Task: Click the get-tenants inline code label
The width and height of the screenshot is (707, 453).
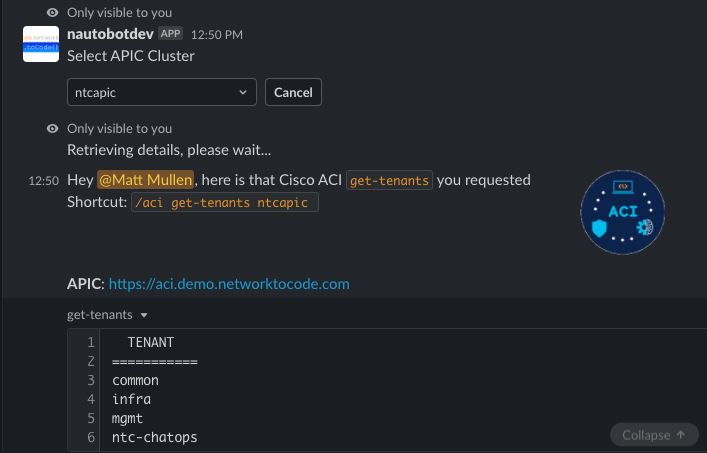Action: point(389,180)
